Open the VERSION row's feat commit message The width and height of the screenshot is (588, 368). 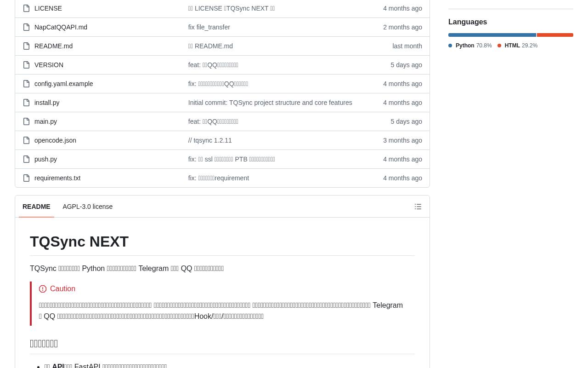coord(213,65)
